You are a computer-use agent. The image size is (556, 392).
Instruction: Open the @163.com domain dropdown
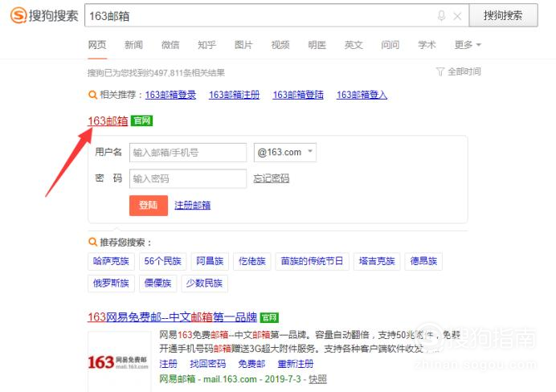point(285,153)
